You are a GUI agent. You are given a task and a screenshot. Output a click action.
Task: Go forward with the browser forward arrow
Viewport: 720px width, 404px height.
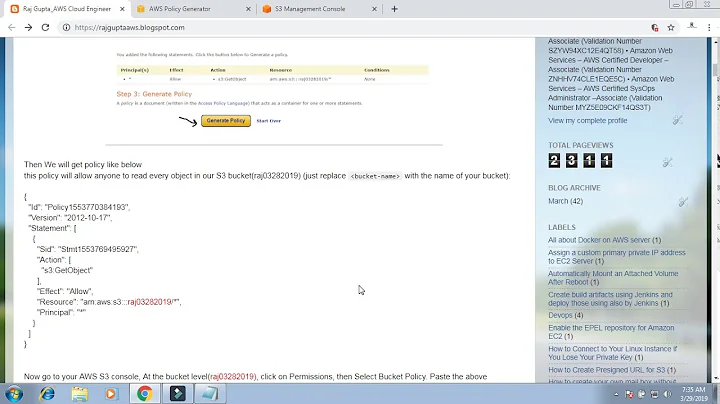pyautogui.click(x=28, y=28)
